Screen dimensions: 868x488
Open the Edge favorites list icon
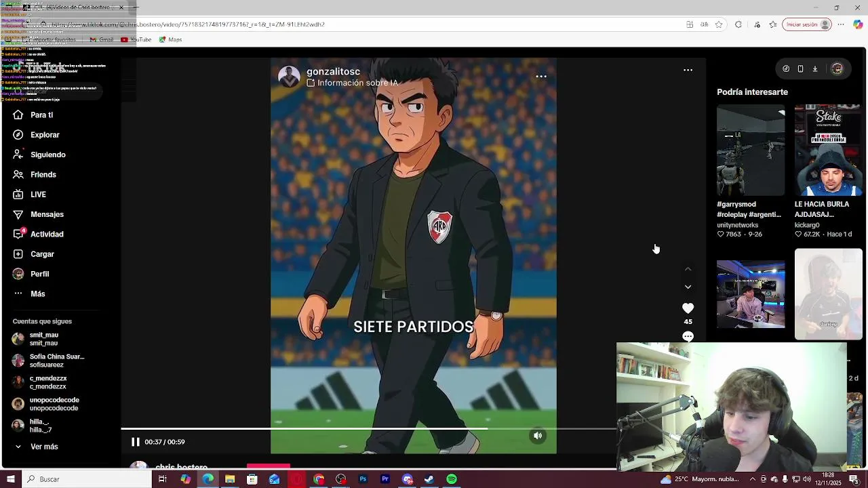(773, 24)
